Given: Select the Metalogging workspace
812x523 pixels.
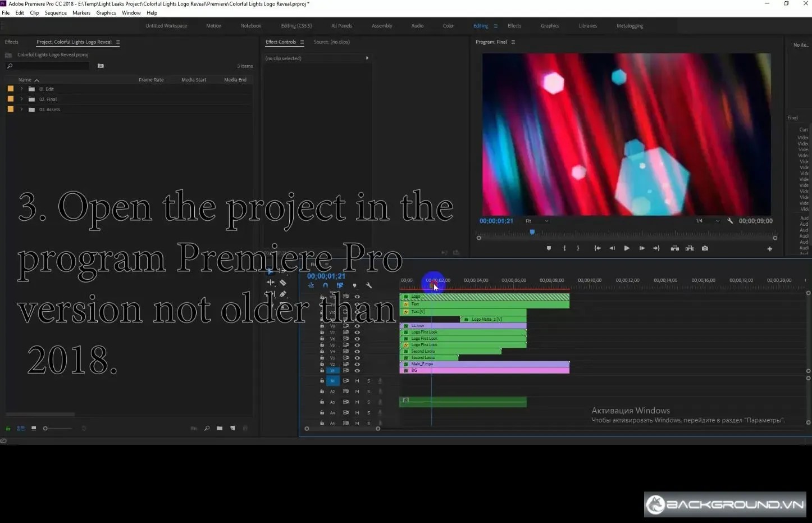Looking at the screenshot, I should click(630, 26).
